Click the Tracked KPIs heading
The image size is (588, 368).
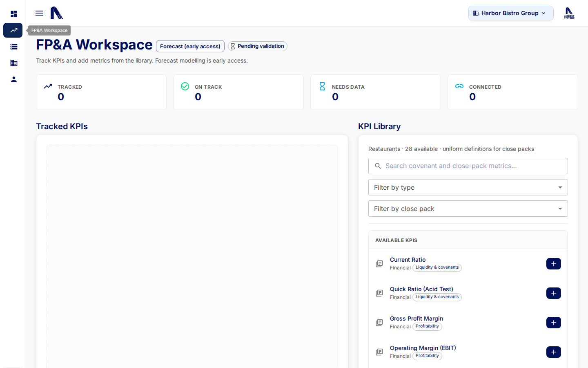62,126
